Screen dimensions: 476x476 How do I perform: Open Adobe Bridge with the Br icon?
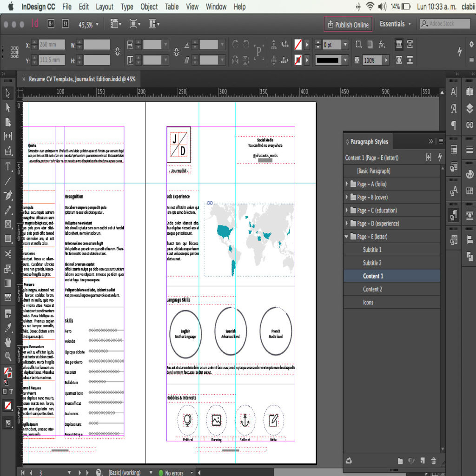(x=51, y=24)
